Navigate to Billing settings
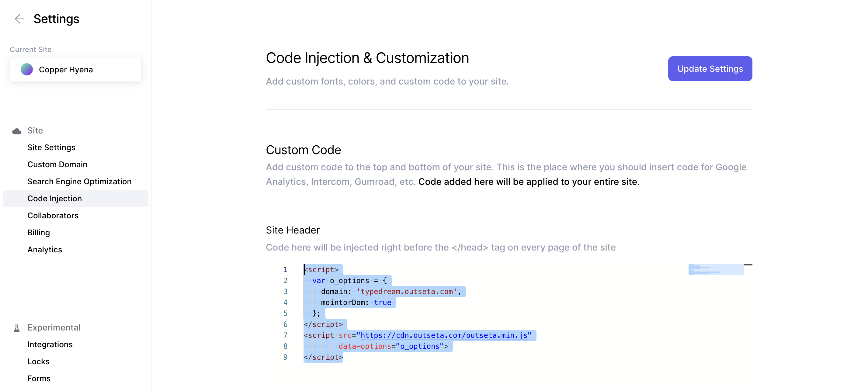Screen dimensions: 868x391 pos(38,233)
